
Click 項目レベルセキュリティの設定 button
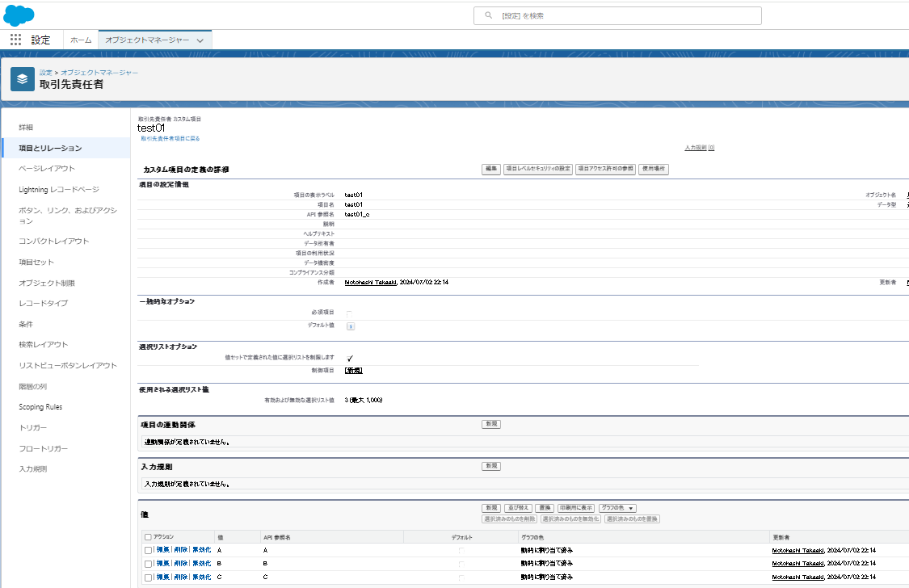(538, 169)
